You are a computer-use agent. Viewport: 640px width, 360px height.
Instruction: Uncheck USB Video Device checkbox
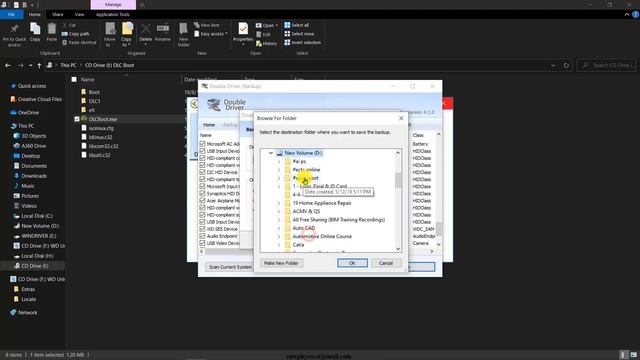tap(202, 243)
